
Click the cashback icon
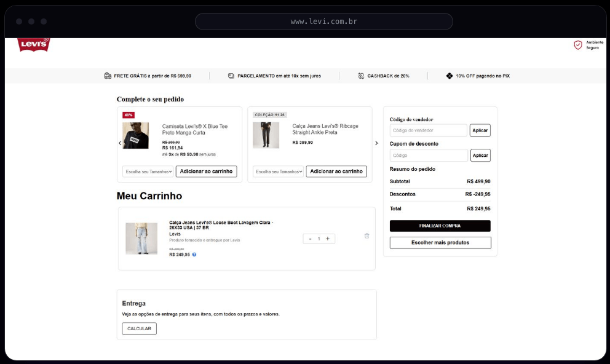coord(361,76)
